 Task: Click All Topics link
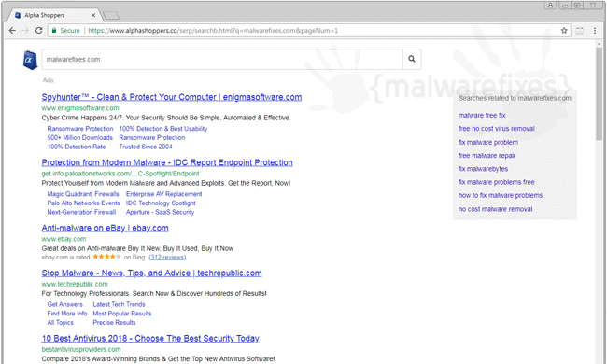coord(60,322)
